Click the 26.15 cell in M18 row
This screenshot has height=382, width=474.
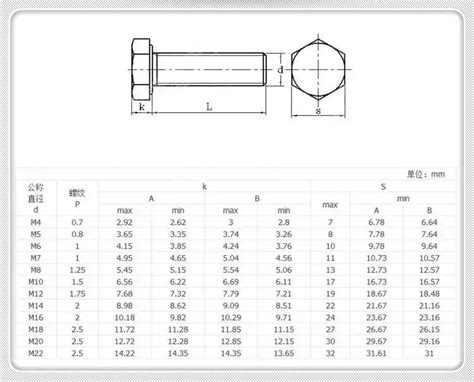[x=429, y=330]
